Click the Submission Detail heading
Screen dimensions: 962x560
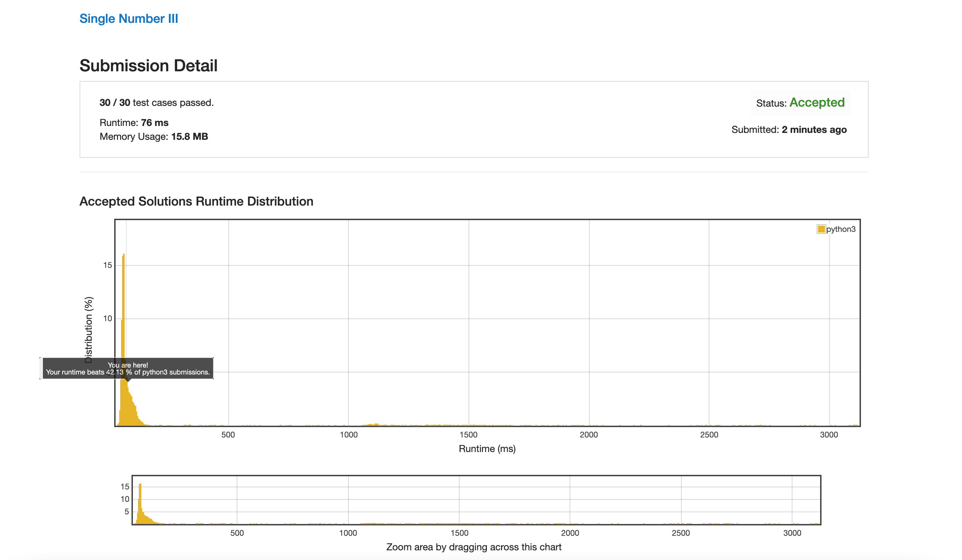coord(148,66)
